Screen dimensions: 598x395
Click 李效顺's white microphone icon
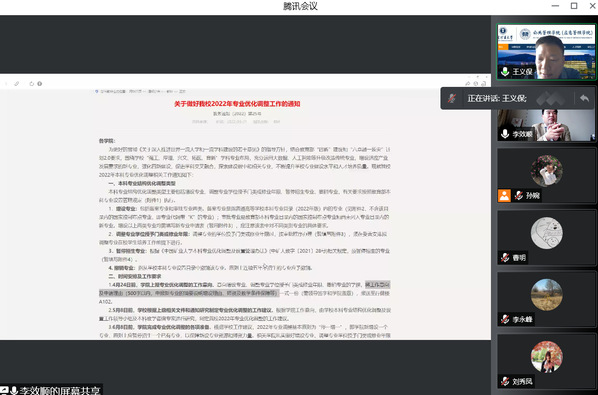(505, 134)
